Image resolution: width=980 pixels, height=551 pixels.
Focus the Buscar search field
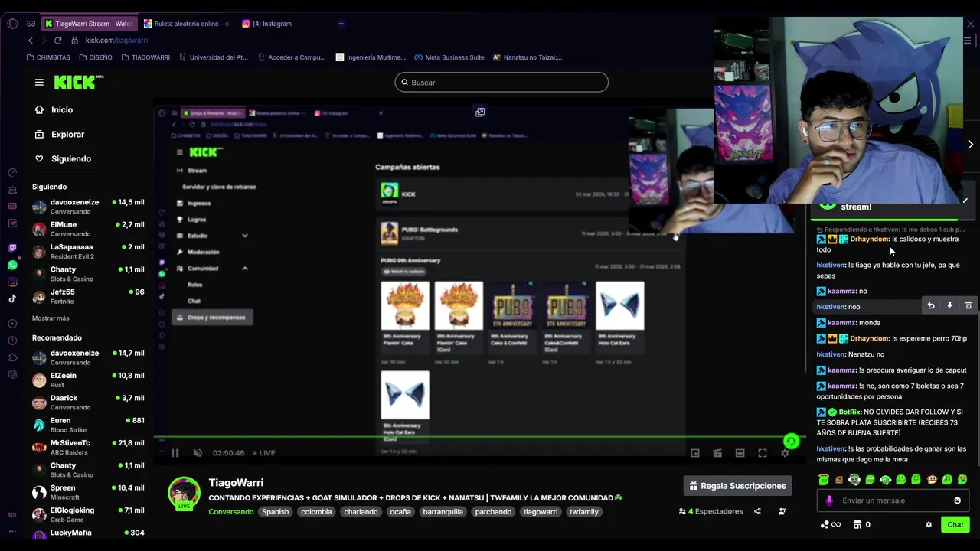point(501,83)
